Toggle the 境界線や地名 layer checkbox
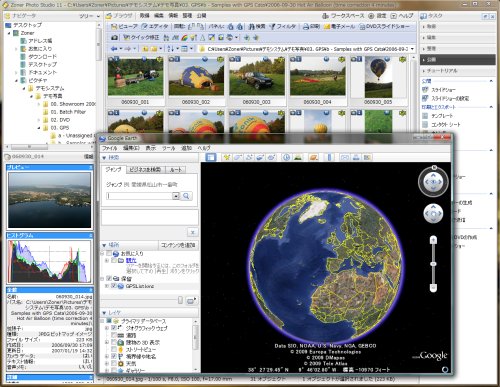The image size is (500, 387). point(114,356)
